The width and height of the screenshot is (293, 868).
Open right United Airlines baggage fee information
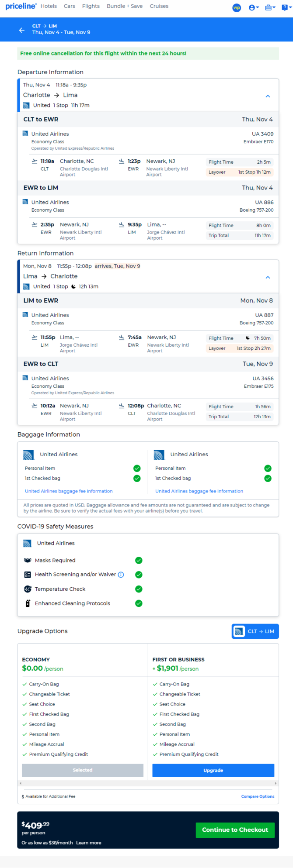(199, 491)
